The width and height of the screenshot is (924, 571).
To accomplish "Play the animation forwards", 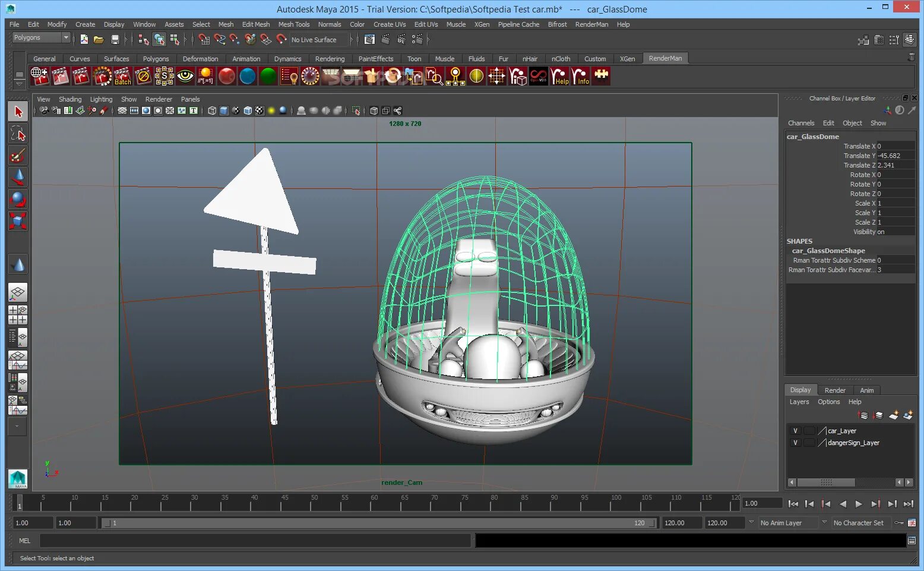I will 859,504.
